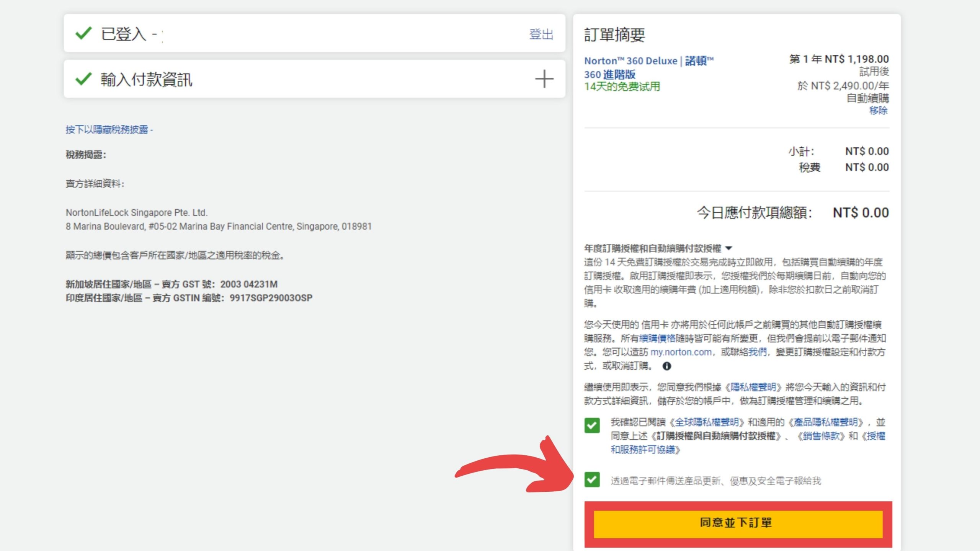Viewport: 980px width, 551px height.
Task: Click the 稅費 NT$ 0.00 amount
Action: 867,167
